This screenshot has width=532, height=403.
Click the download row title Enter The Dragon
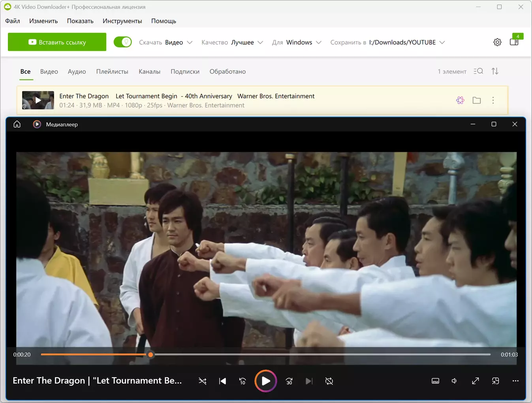pyautogui.click(x=187, y=96)
